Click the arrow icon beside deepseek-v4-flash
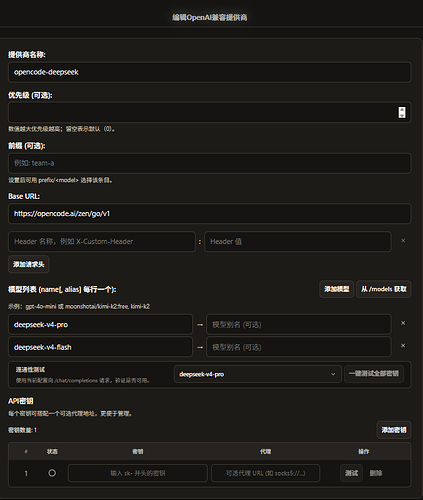The height and width of the screenshot is (500, 423). click(x=200, y=347)
